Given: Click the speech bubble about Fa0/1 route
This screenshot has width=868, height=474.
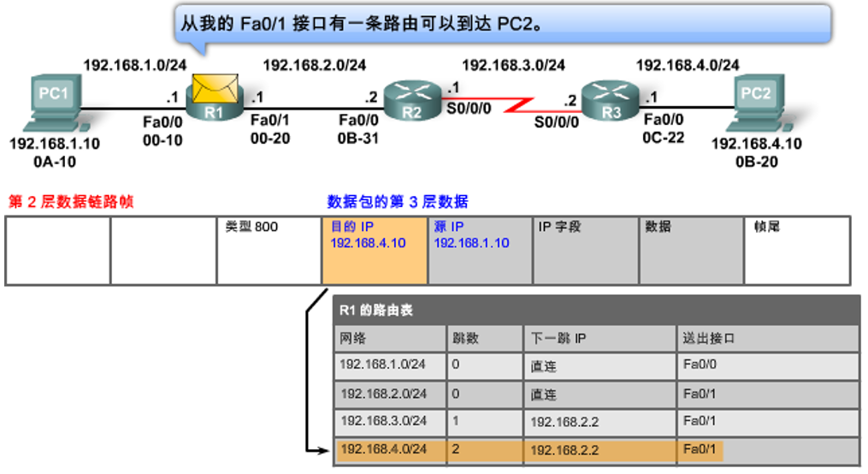Looking at the screenshot, I should click(x=503, y=24).
